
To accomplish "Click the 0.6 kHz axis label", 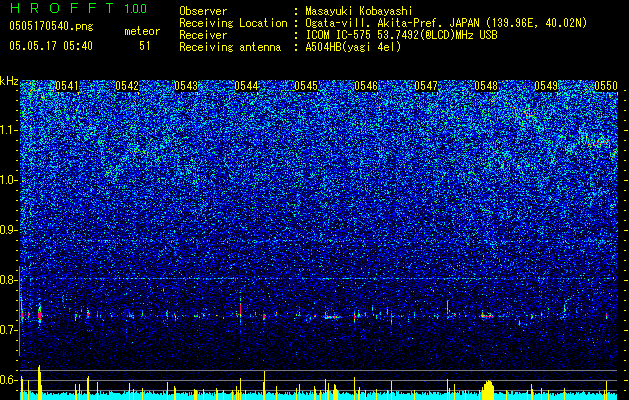I will tap(9, 380).
